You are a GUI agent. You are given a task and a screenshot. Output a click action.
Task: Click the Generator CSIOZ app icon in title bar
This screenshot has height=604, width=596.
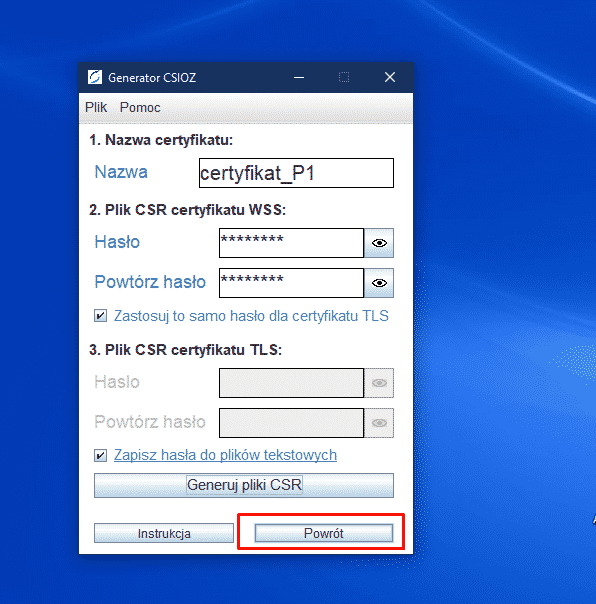pos(95,77)
